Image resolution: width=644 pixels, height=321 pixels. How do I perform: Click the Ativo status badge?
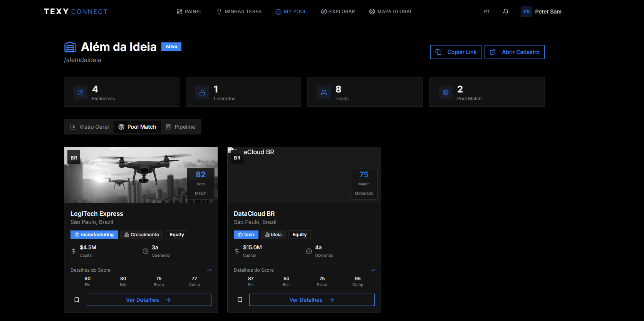(x=171, y=47)
